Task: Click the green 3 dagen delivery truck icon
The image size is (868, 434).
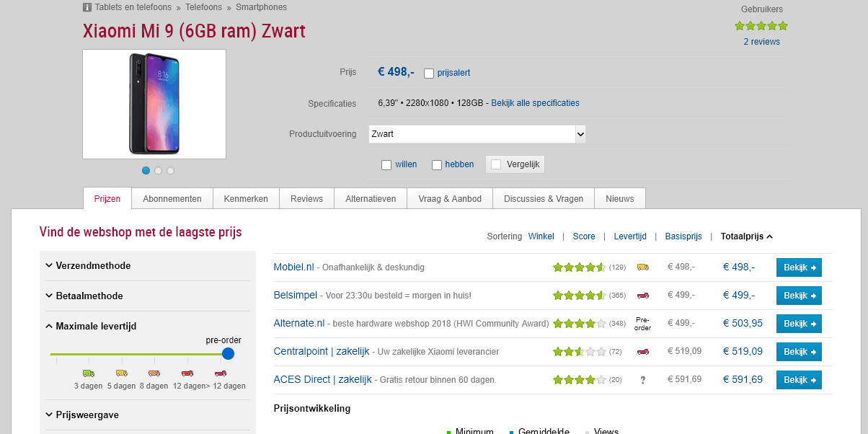Action: (89, 373)
